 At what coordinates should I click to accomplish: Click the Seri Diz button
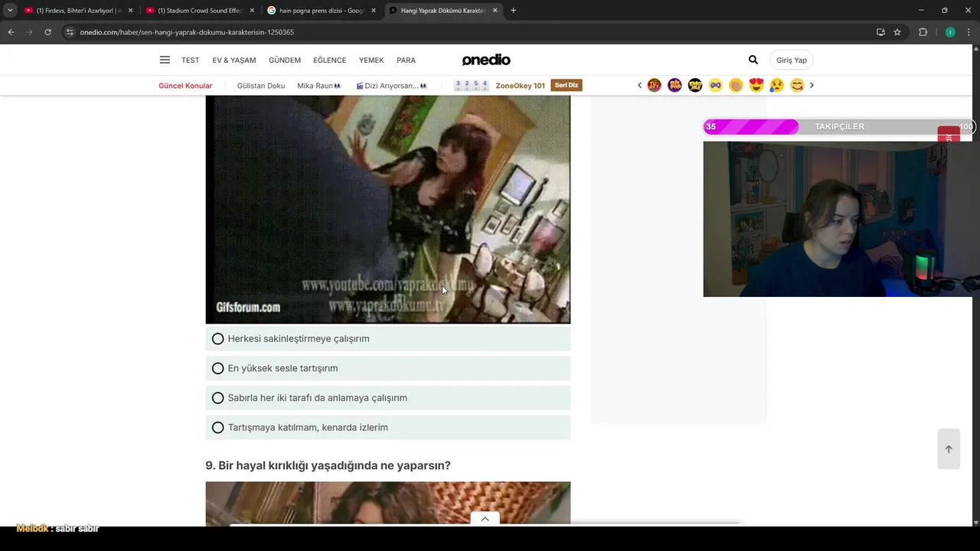pyautogui.click(x=567, y=85)
